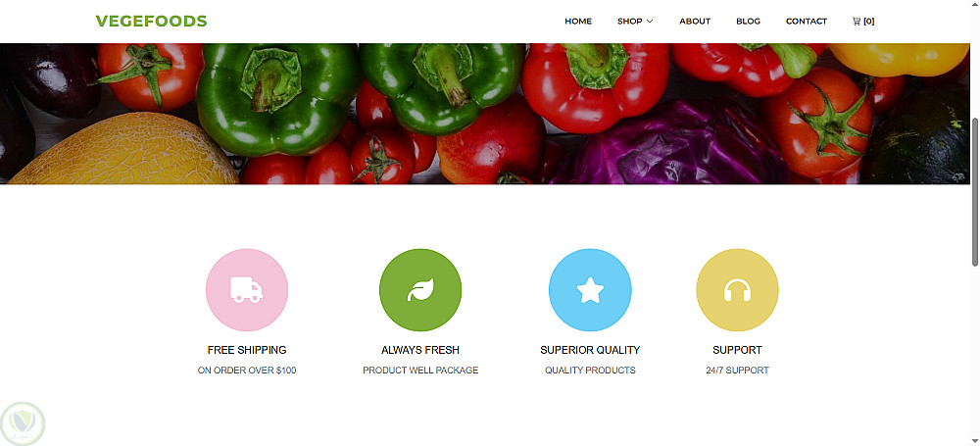980x446 pixels.
Task: Open the shopping cart icon
Action: tap(857, 22)
